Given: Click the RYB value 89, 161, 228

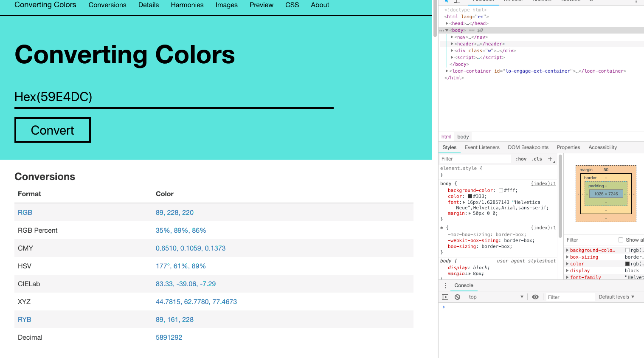Looking at the screenshot, I should (x=174, y=319).
